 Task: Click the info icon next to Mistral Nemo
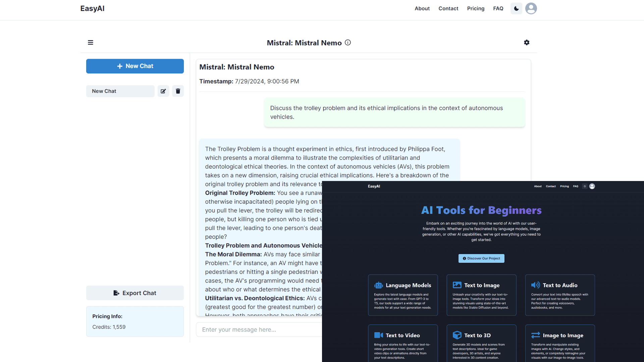[x=348, y=43]
